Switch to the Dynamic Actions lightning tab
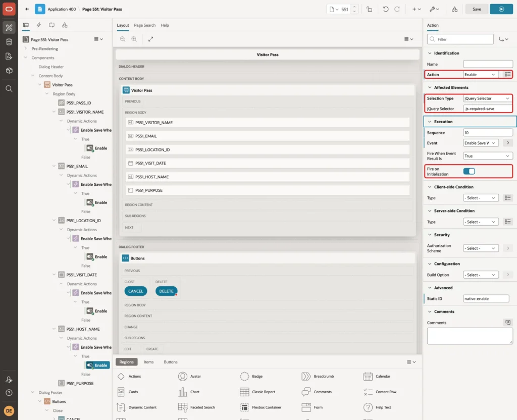 coord(38,25)
